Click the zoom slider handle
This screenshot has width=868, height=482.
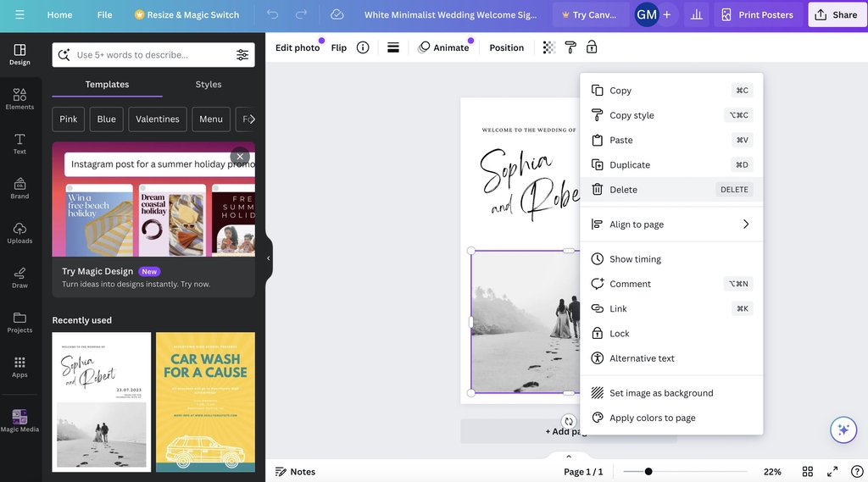point(648,472)
